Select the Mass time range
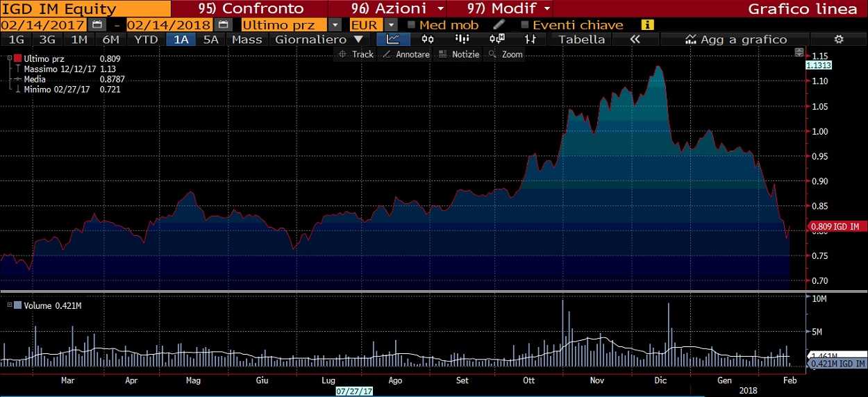The width and height of the screenshot is (868, 397). pyautogui.click(x=247, y=39)
